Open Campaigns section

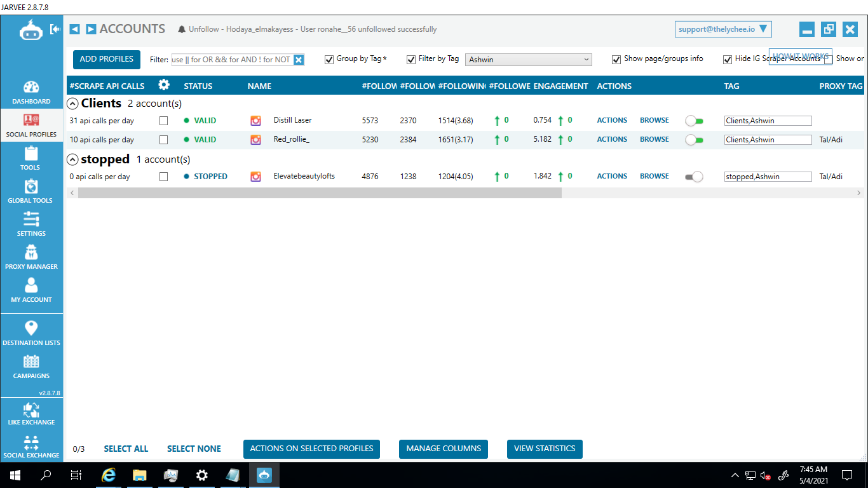pyautogui.click(x=31, y=367)
